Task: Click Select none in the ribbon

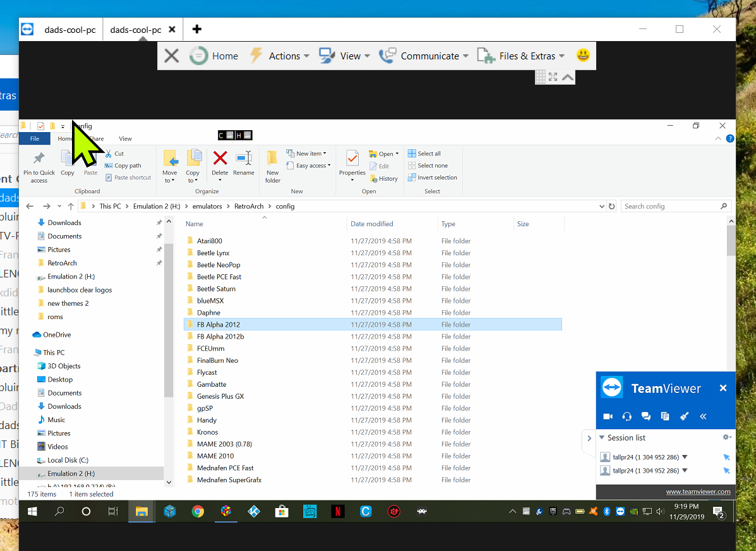Action: coord(428,166)
